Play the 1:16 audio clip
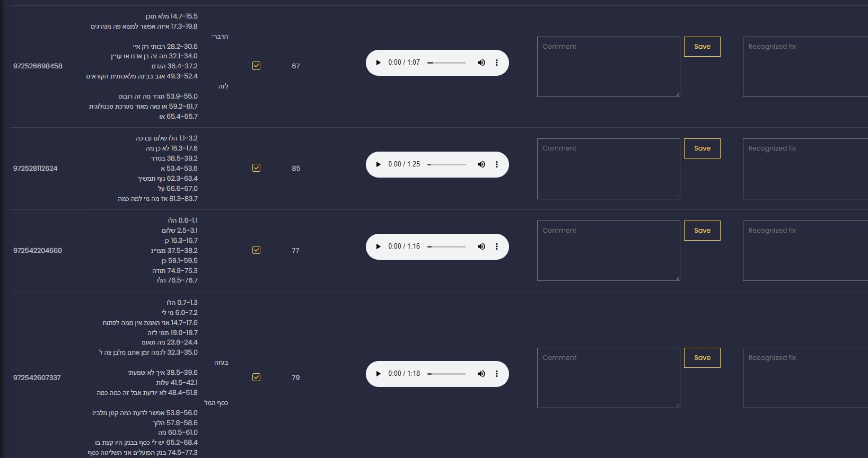The height and width of the screenshot is (458, 868). coord(378,246)
